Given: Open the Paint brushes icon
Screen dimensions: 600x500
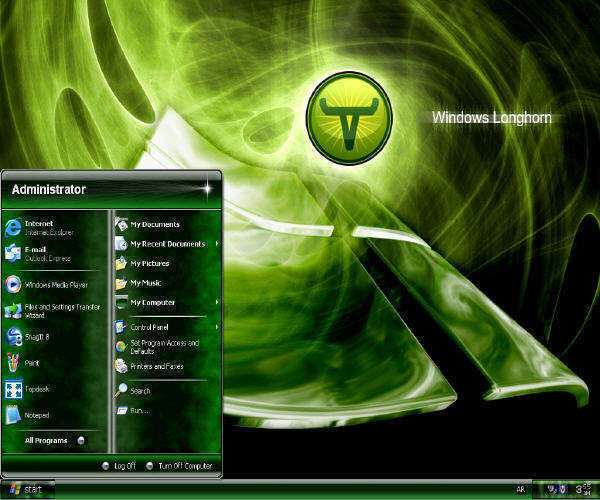Looking at the screenshot, I should click(x=13, y=363).
